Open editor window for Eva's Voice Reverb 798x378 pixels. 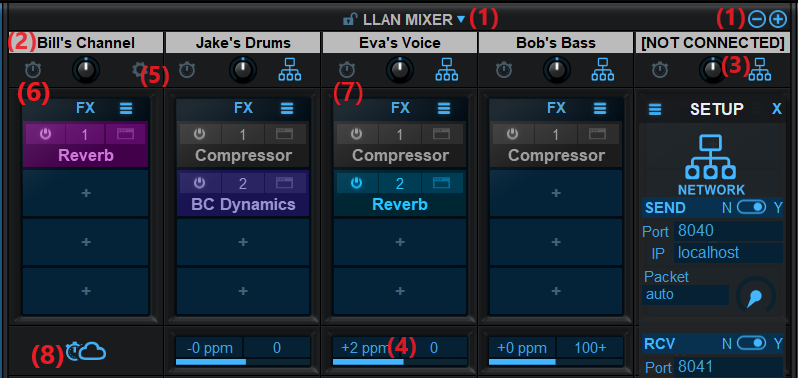[442, 183]
